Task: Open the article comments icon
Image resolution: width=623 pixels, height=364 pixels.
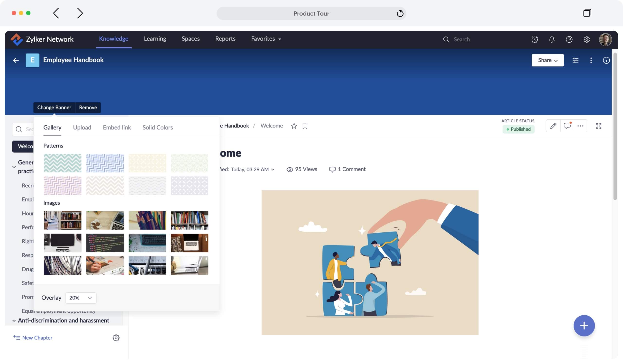Action: tap(567, 126)
